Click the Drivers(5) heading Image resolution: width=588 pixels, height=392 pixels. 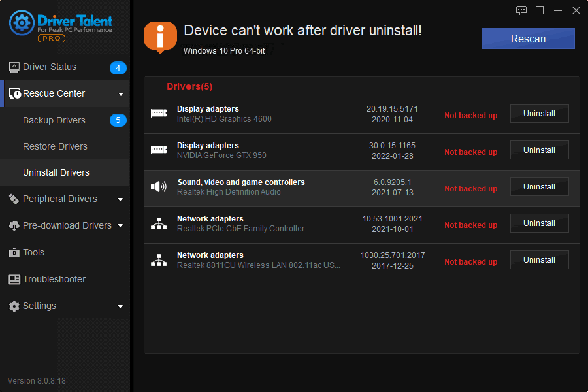189,87
